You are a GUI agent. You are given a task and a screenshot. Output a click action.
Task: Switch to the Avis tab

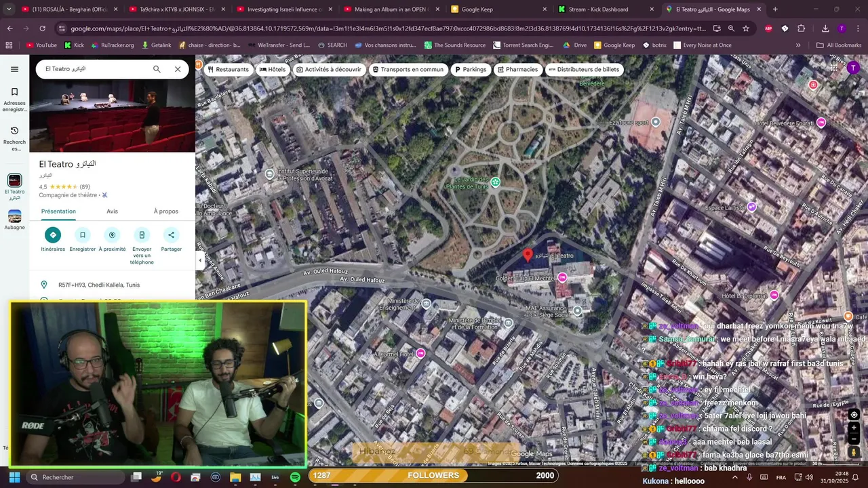click(x=112, y=211)
